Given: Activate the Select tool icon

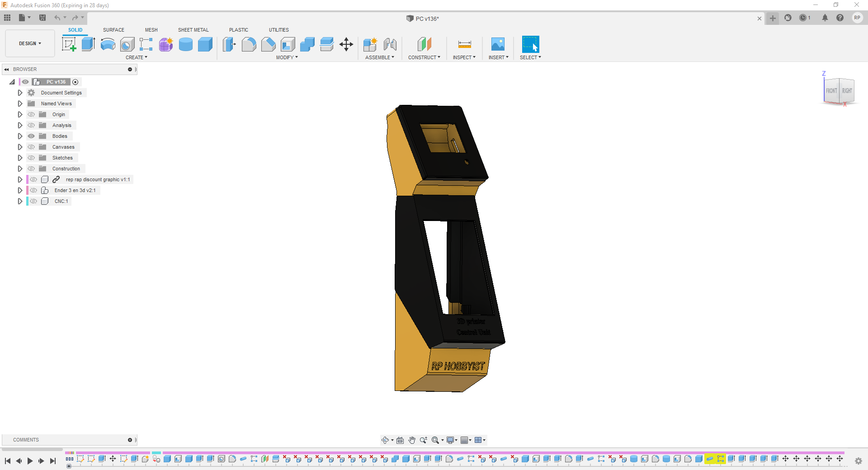Looking at the screenshot, I should tap(530, 44).
